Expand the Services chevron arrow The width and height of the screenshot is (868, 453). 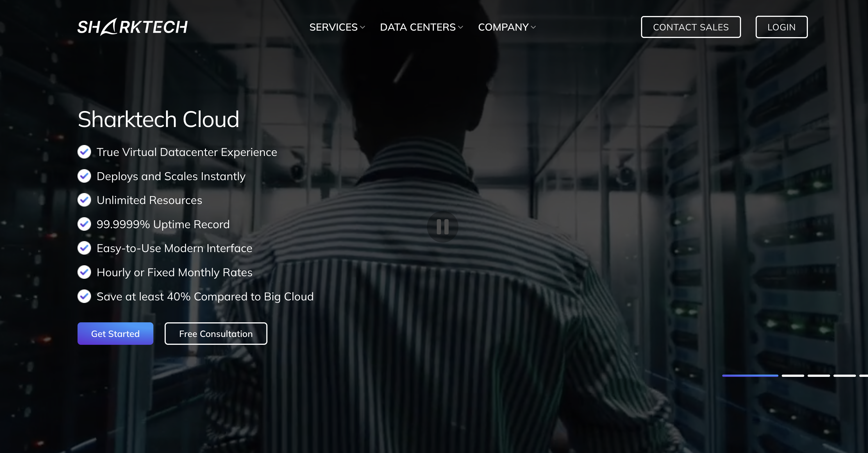coord(363,27)
